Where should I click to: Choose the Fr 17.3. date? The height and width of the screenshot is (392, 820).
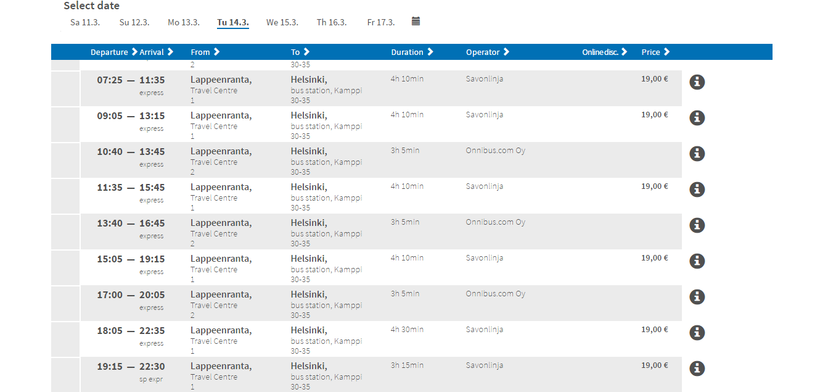pyautogui.click(x=381, y=22)
